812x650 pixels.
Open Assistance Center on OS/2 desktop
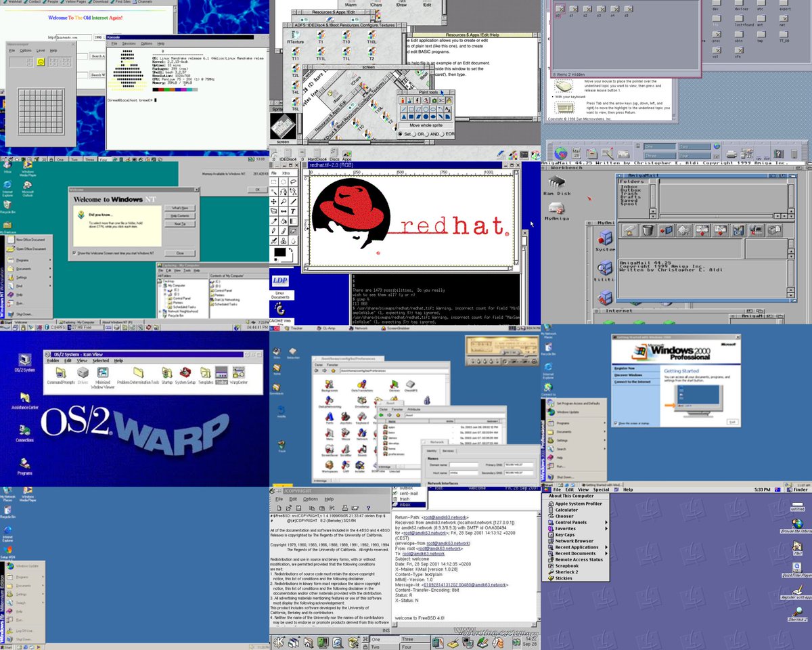25,401
